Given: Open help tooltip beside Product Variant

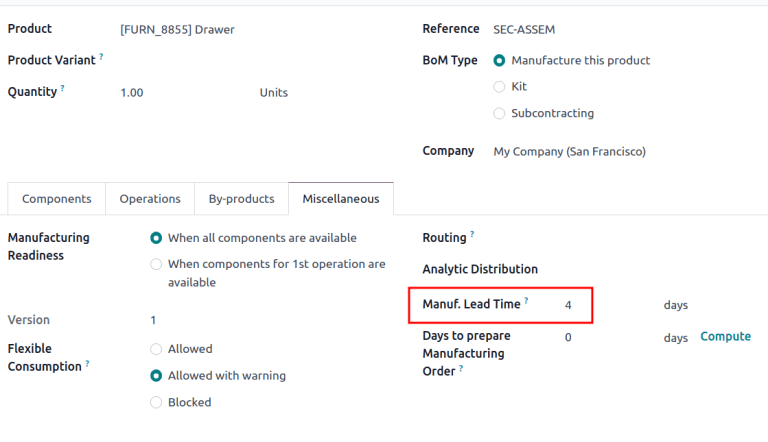Looking at the screenshot, I should click(101, 57).
